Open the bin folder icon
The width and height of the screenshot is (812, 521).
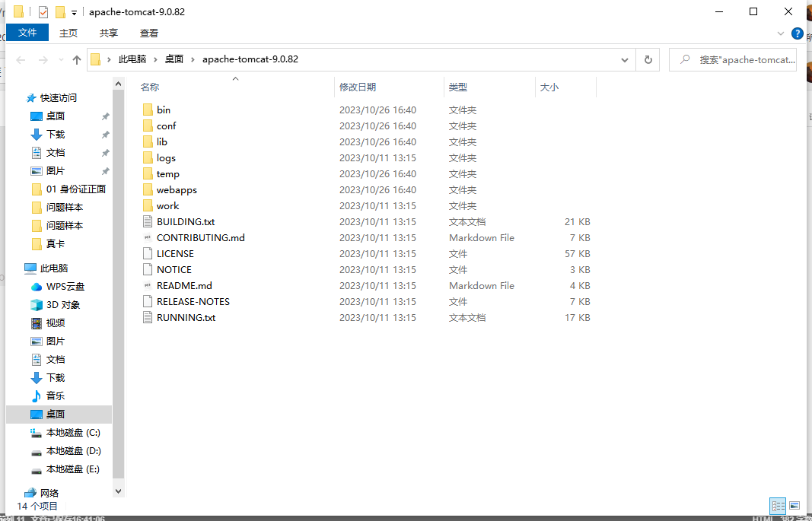[x=148, y=110]
